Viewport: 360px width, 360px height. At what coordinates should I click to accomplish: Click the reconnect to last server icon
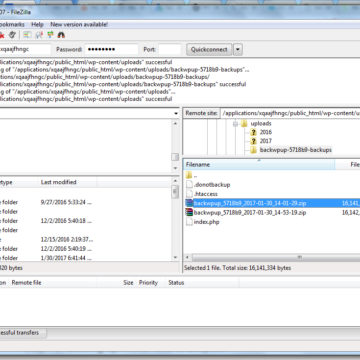pyautogui.click(x=12, y=35)
